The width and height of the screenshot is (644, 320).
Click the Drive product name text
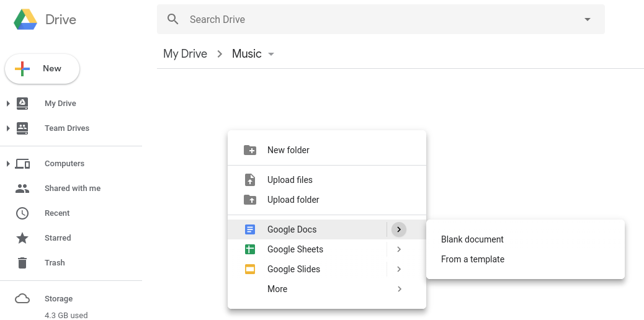coord(61,20)
